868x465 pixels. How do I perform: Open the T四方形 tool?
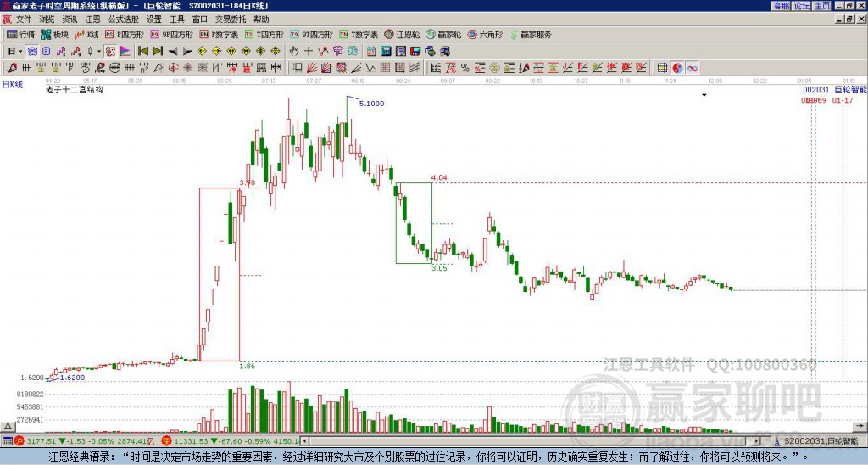pyautogui.click(x=264, y=34)
